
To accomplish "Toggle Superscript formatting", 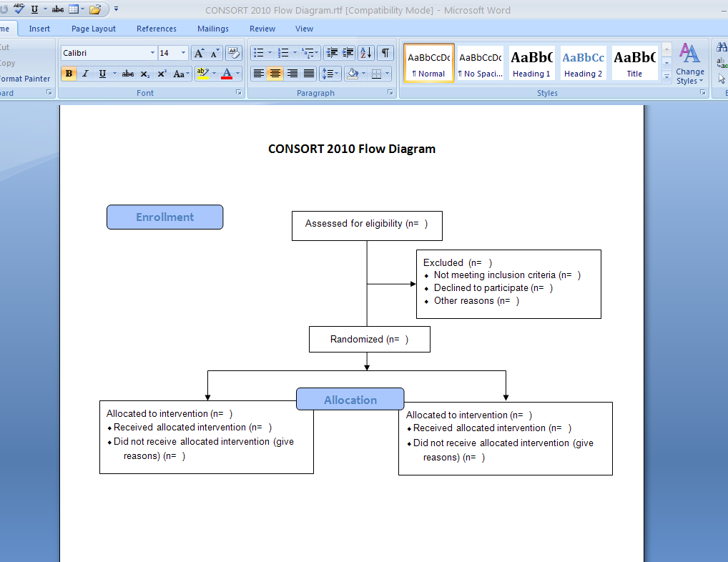I will coord(162,74).
